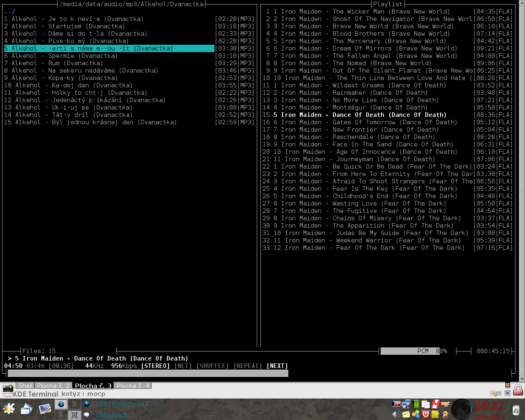Select 'Alkehol - Rum (Dvanactka)'
The height and width of the screenshot is (420, 525).
tap(129, 63)
